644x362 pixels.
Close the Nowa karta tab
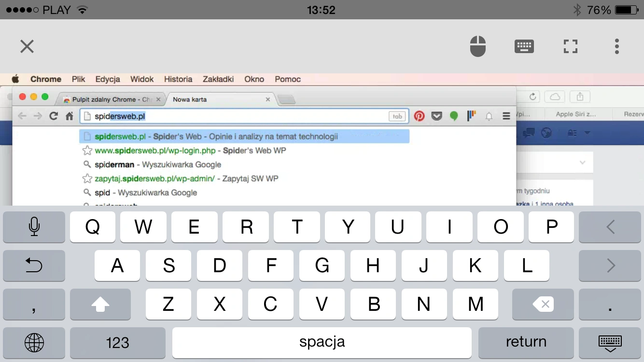tap(268, 99)
